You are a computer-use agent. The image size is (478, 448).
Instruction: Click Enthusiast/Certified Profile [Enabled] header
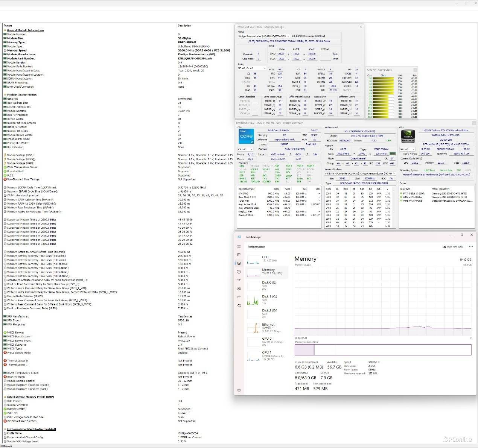(31, 429)
